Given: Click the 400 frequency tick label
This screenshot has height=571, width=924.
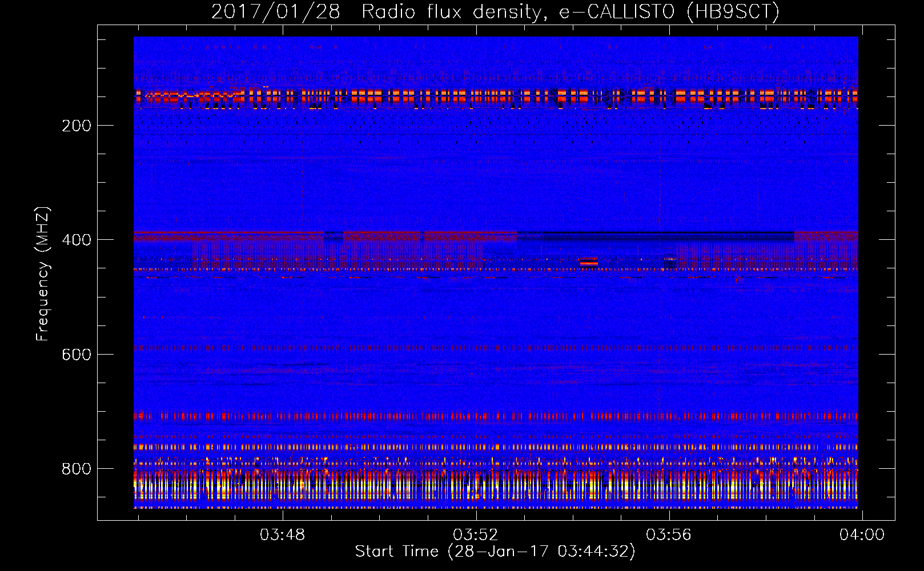Looking at the screenshot, I should (x=77, y=240).
